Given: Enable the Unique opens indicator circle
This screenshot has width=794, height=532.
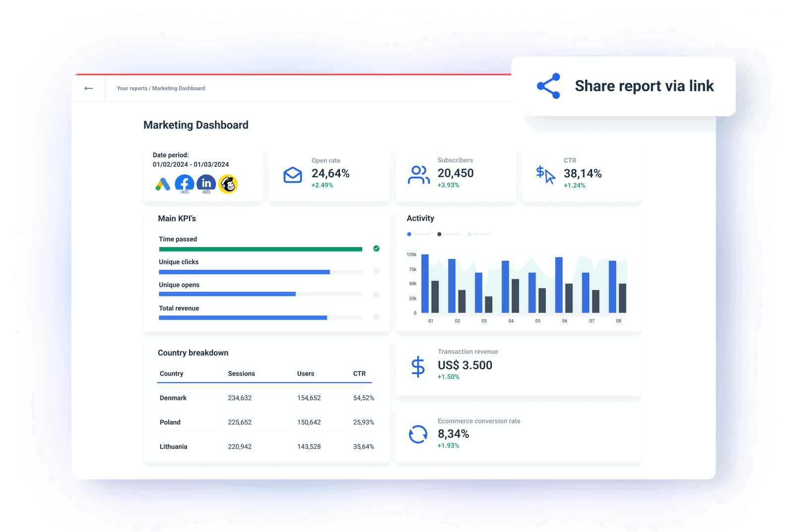Looking at the screenshot, I should click(376, 294).
